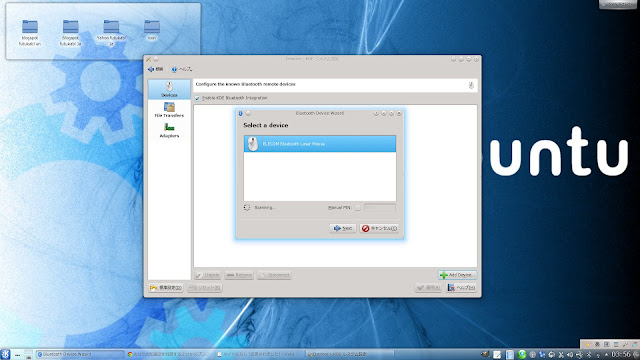Click the star icon in popup toolbar

coord(588,344)
